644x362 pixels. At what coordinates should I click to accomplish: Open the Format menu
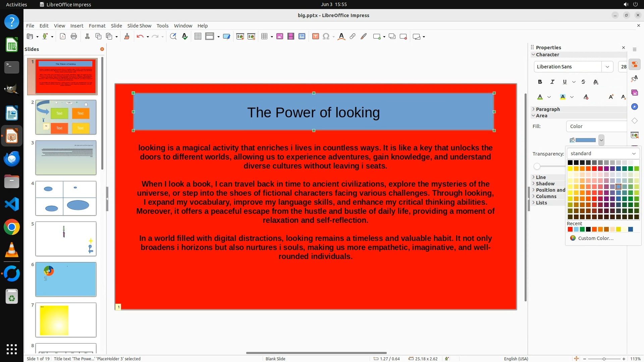pos(97,26)
